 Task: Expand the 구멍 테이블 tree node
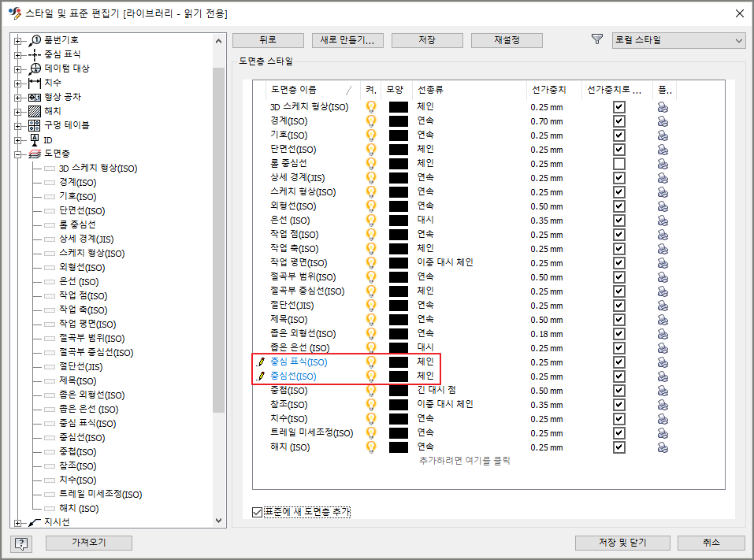[x=18, y=126]
